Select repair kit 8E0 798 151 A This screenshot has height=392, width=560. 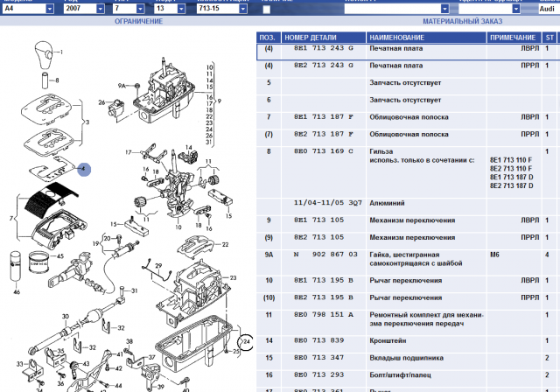(x=324, y=314)
